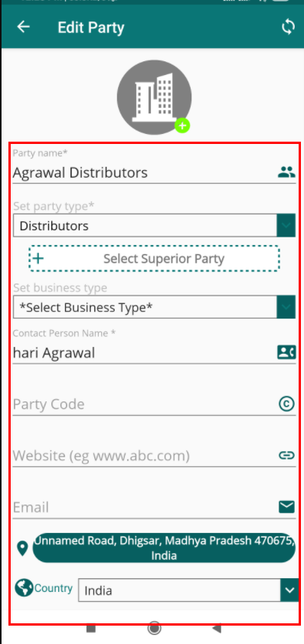Expand the Select Business Type dropdown
Image resolution: width=304 pixels, height=644 pixels.
coord(154,307)
